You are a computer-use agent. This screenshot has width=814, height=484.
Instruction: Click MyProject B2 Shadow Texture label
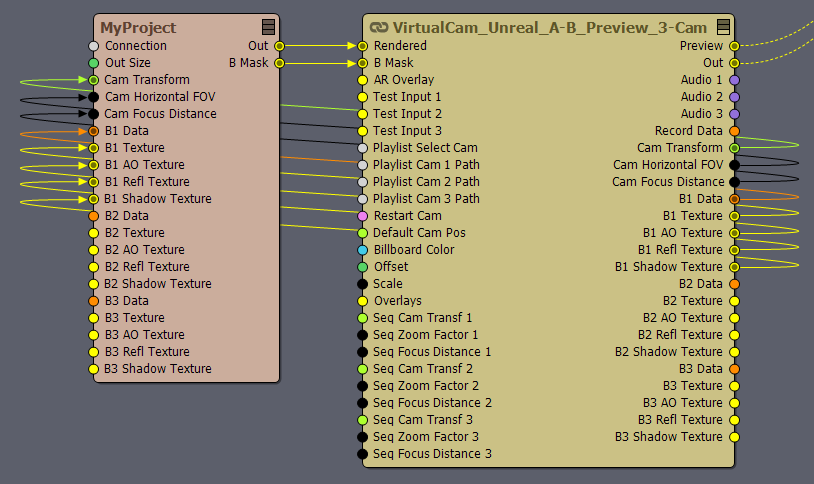pyautogui.click(x=158, y=284)
